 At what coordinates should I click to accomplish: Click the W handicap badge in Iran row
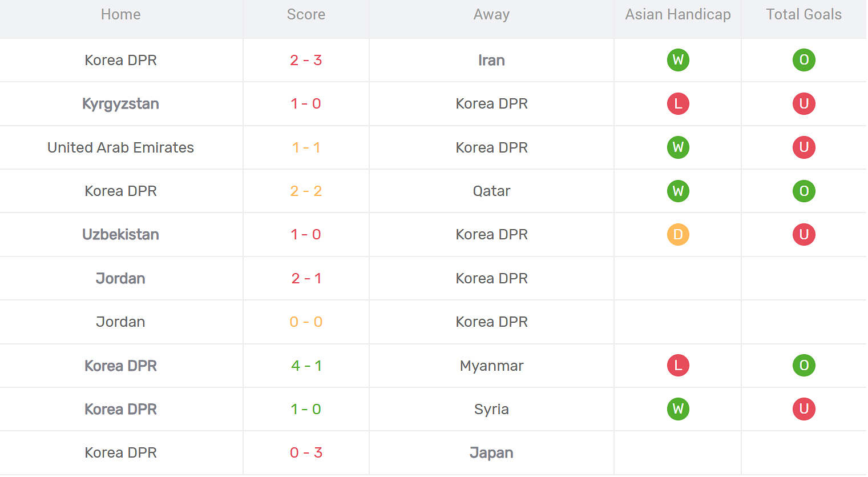[678, 60]
